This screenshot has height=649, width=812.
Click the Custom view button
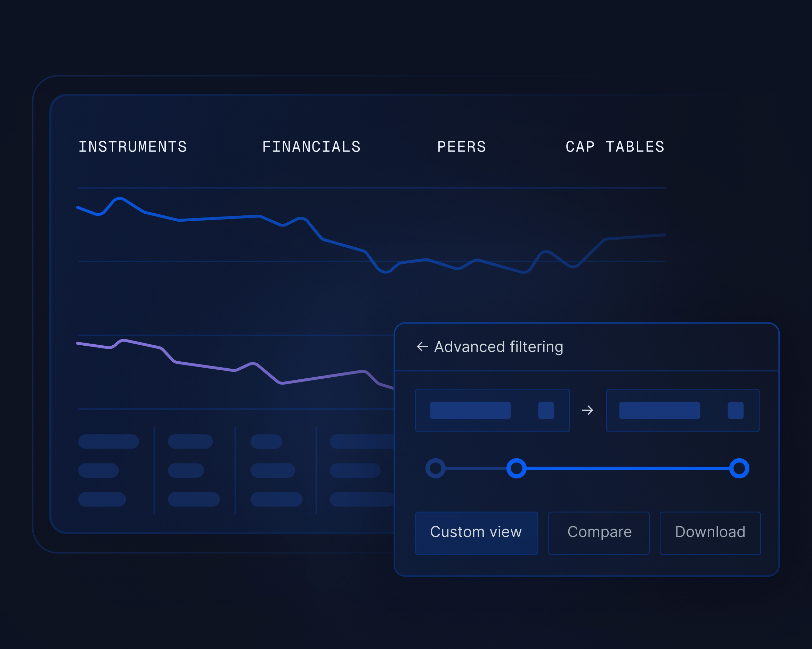point(477,533)
